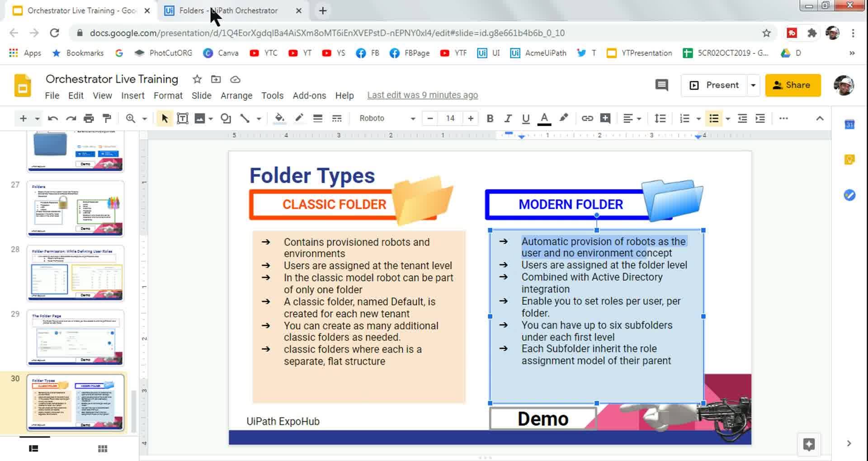Click the font size field showing 14
This screenshot has width=868, height=461.
coord(450,118)
